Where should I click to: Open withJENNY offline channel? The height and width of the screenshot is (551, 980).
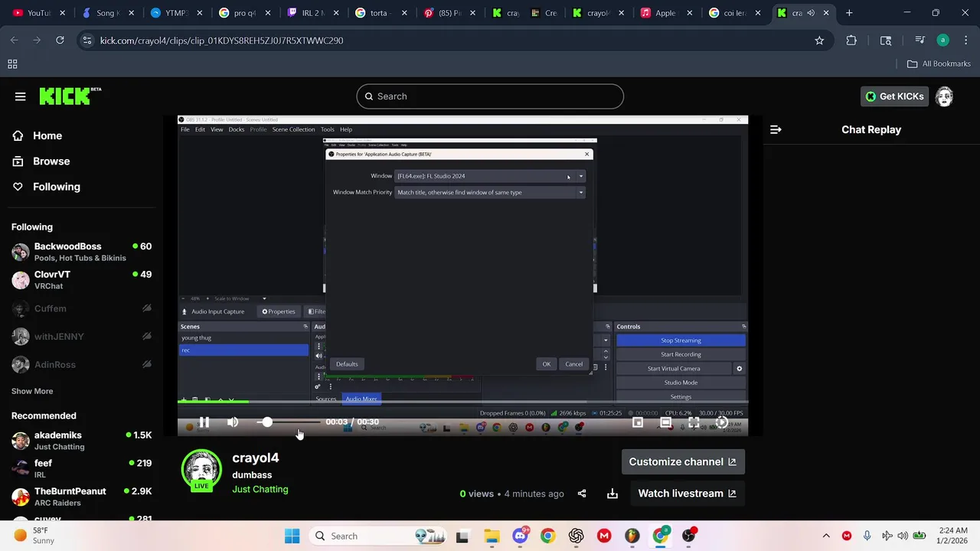coord(81,337)
